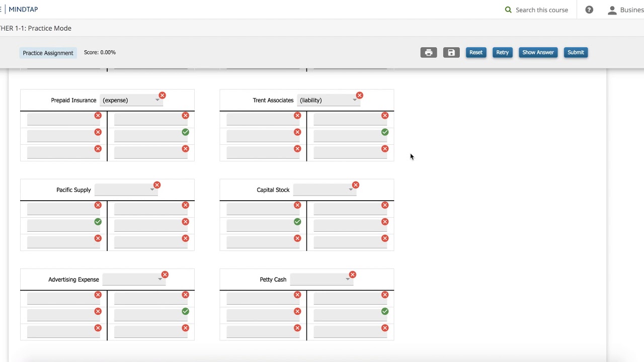
Task: Click the Search this course field
Action: (541, 10)
